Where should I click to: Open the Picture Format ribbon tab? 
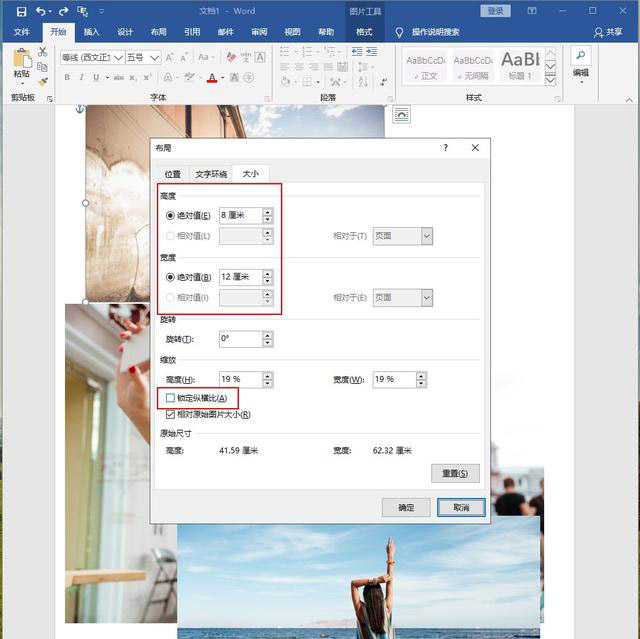364,32
